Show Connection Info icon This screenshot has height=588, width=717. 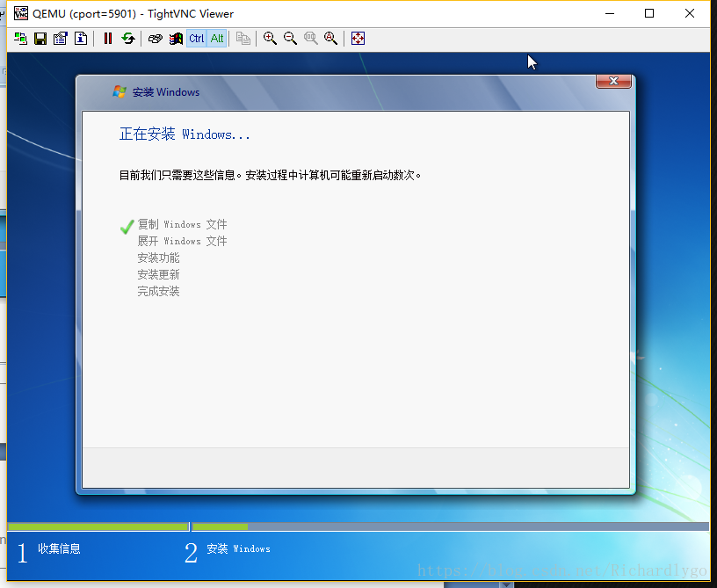pos(81,39)
